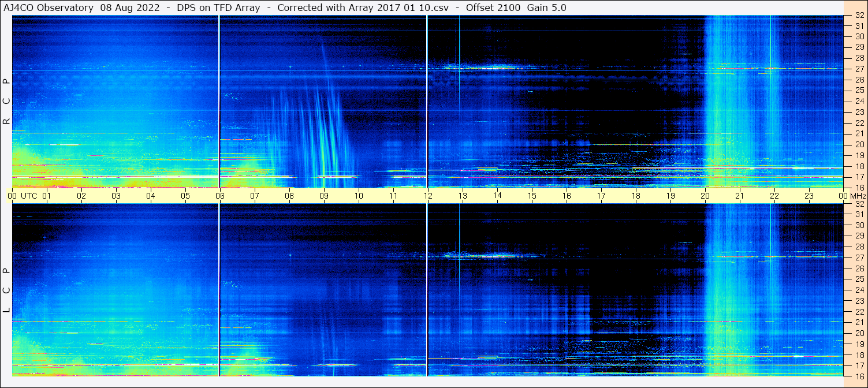Select hour 21 on the time axis
The width and height of the screenshot is (868, 388).
pos(740,196)
